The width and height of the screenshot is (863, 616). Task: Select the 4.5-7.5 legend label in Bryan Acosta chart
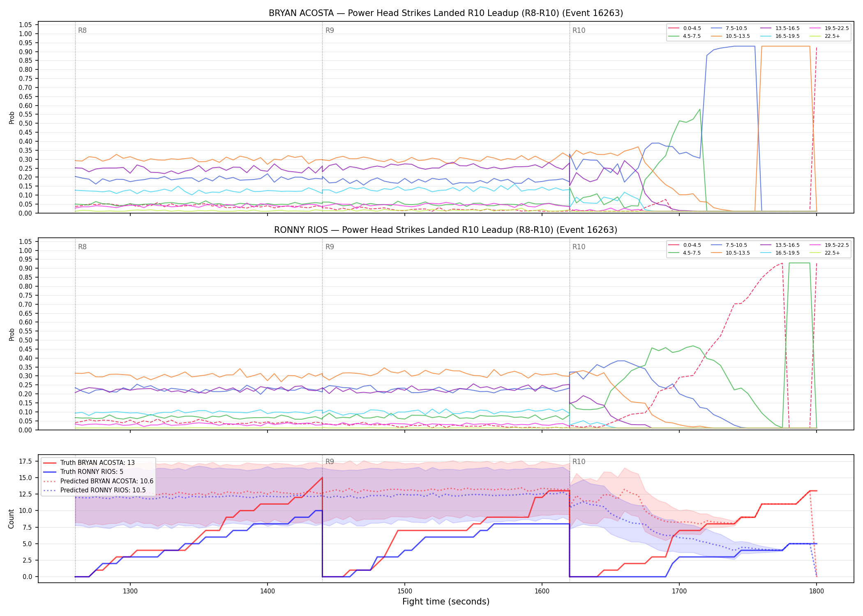(x=692, y=36)
